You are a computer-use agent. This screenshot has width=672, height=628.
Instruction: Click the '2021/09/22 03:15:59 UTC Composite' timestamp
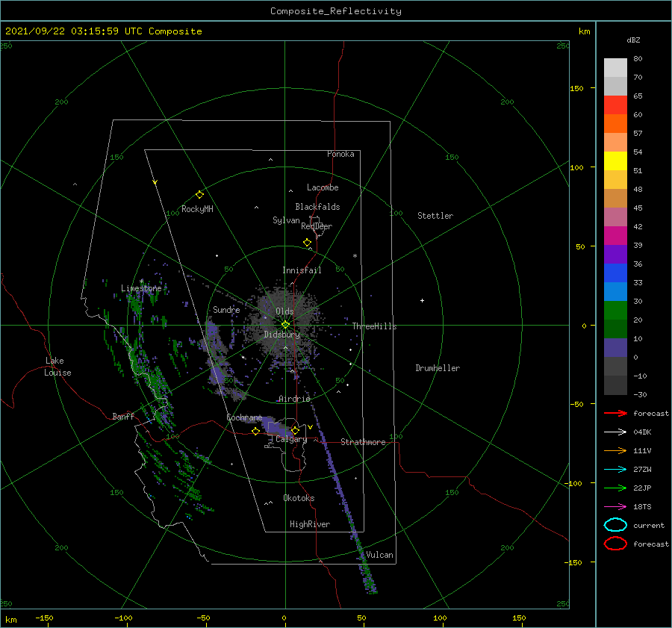click(x=103, y=31)
